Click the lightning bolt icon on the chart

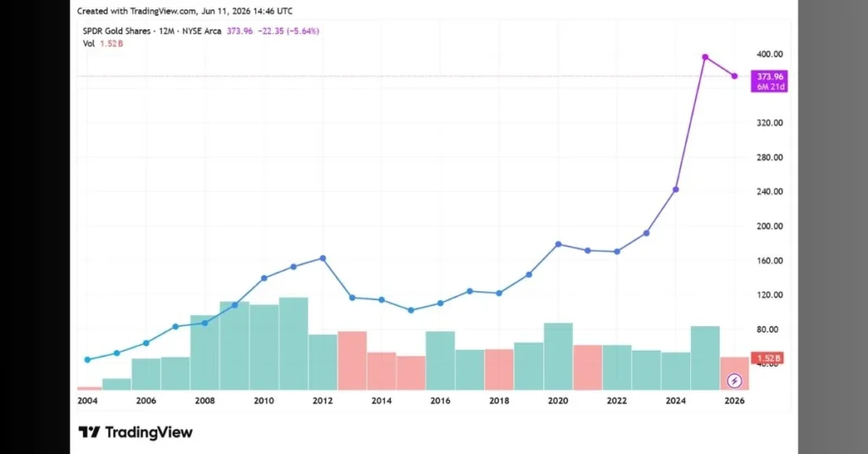coord(734,381)
